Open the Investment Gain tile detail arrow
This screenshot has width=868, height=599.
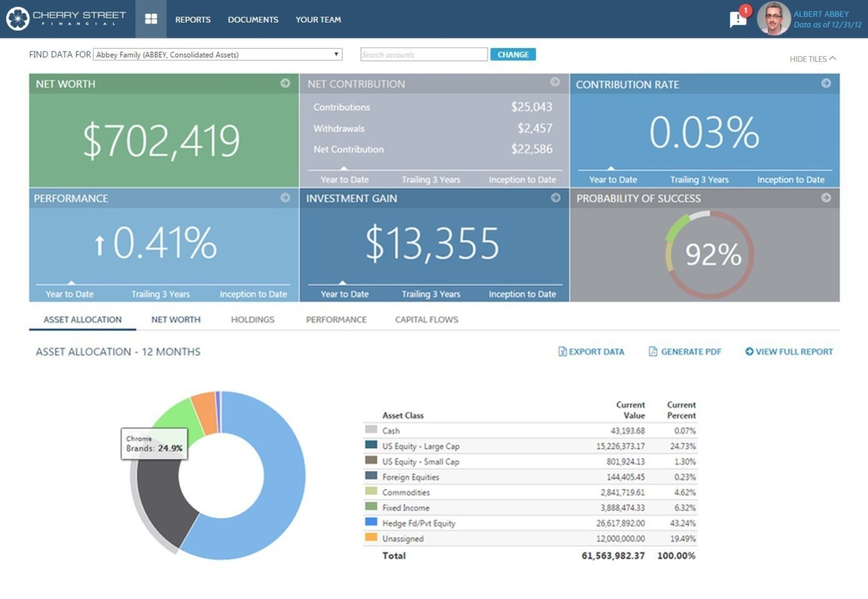(x=556, y=198)
